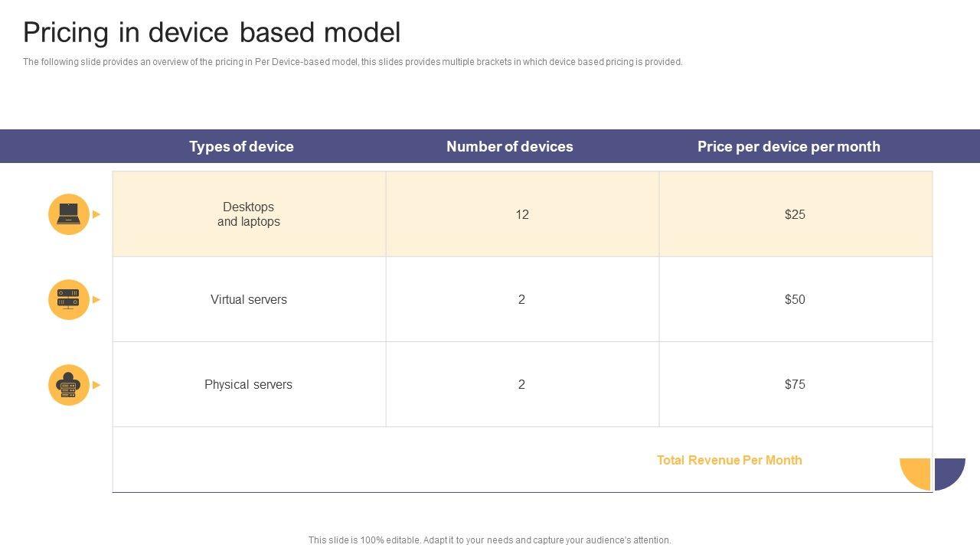Click the 'Physical servers' cell
This screenshot has height=551, width=980.
point(249,384)
